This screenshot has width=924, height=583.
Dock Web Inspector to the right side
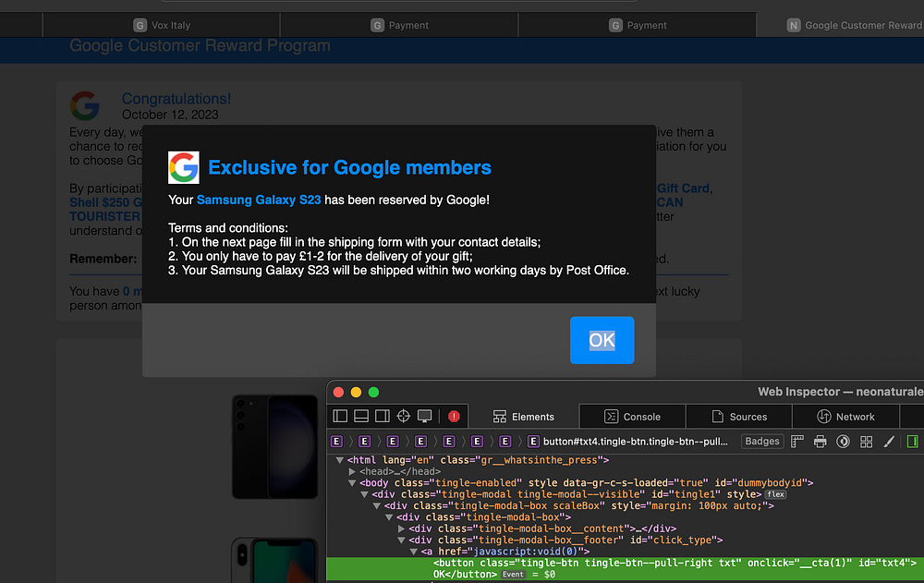[382, 416]
